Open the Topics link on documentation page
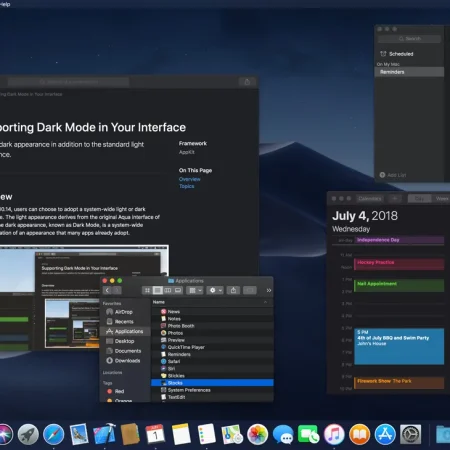The width and height of the screenshot is (450, 450). tap(187, 186)
